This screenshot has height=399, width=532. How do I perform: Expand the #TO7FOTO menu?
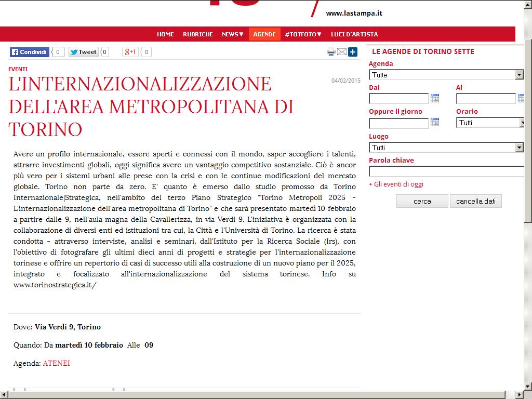[303, 34]
